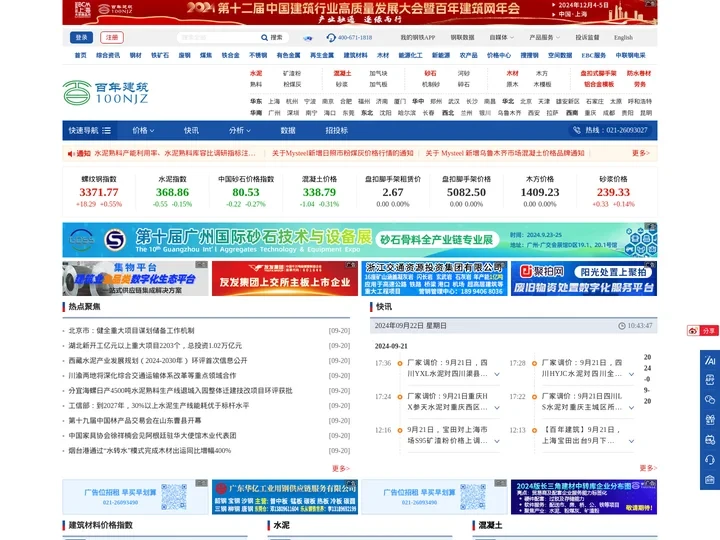Click the phone headset icon by 400-671-1818

331,38
